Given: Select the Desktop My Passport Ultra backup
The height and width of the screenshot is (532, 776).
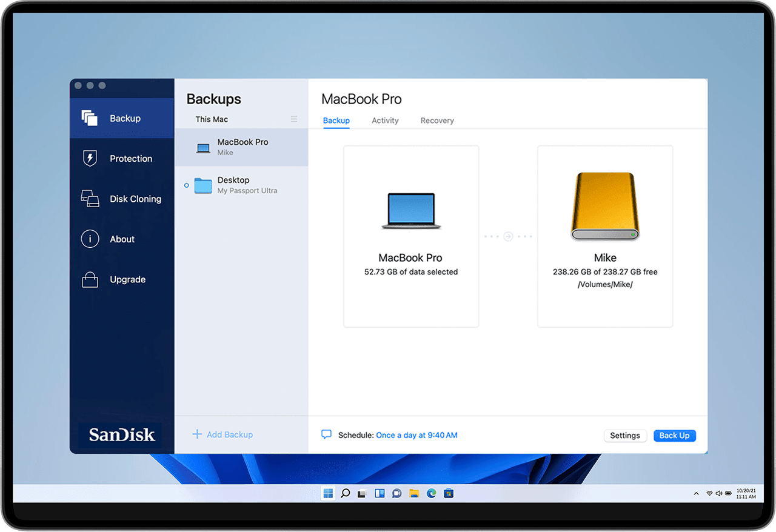Looking at the screenshot, I should pos(241,185).
